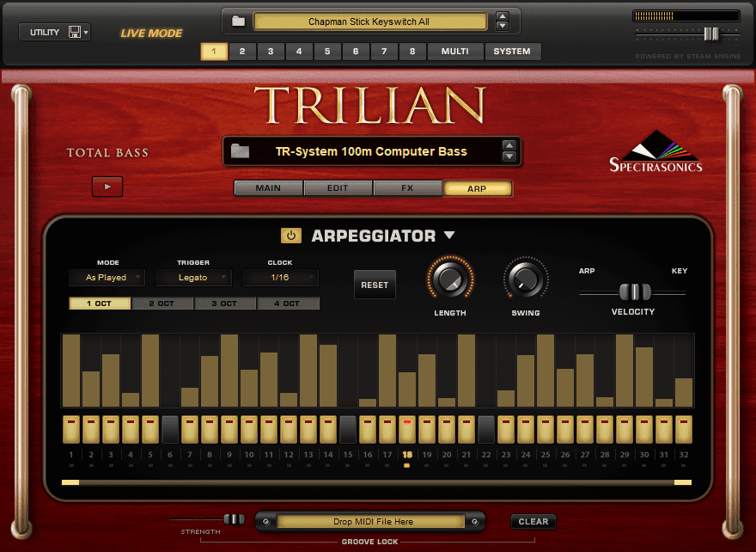The width and height of the screenshot is (756, 552).
Task: Open the ARP tab
Action: click(477, 188)
